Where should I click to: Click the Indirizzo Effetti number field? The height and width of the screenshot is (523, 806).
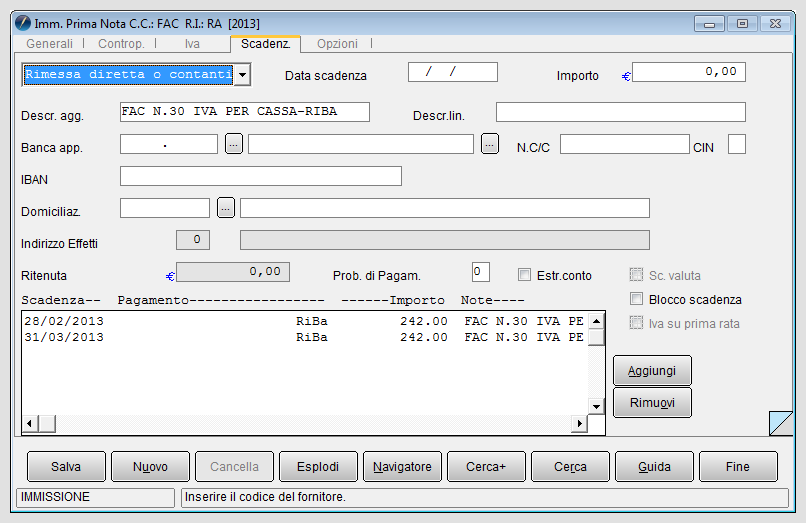pos(193,240)
